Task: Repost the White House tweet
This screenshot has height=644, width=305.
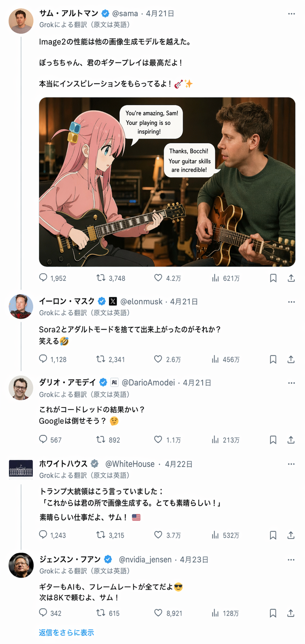Action: [x=101, y=535]
